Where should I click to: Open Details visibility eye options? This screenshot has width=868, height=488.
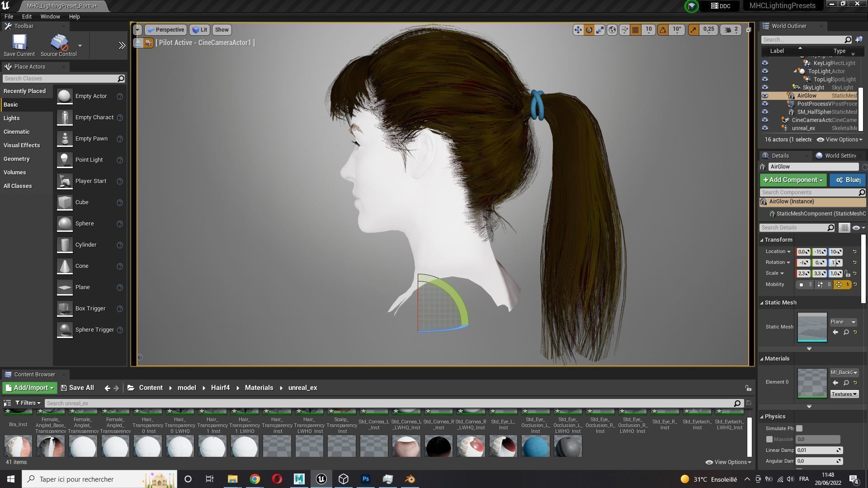858,228
